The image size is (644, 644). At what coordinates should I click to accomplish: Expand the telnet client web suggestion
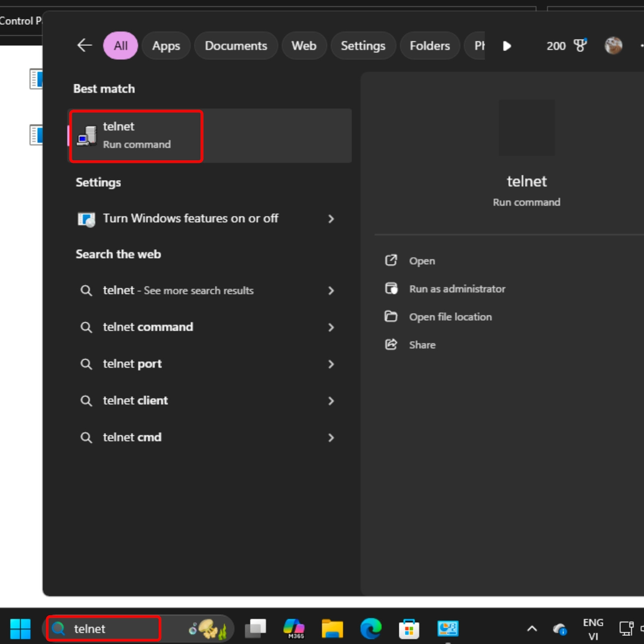(331, 401)
